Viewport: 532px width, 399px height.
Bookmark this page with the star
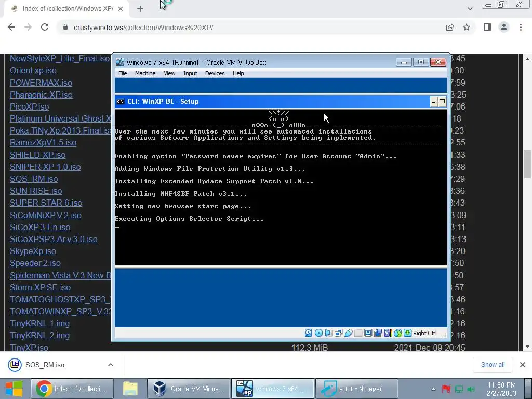click(x=467, y=28)
